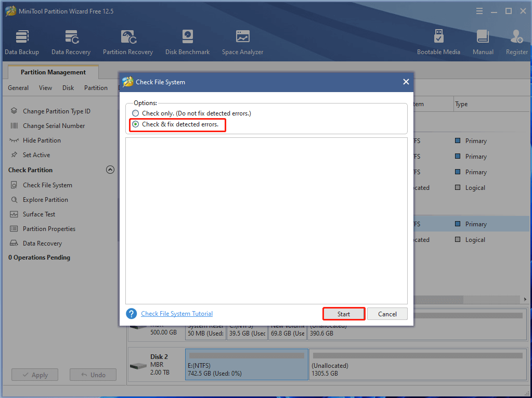Image resolution: width=532 pixels, height=398 pixels.
Task: Click the Register icon
Action: (517, 36)
